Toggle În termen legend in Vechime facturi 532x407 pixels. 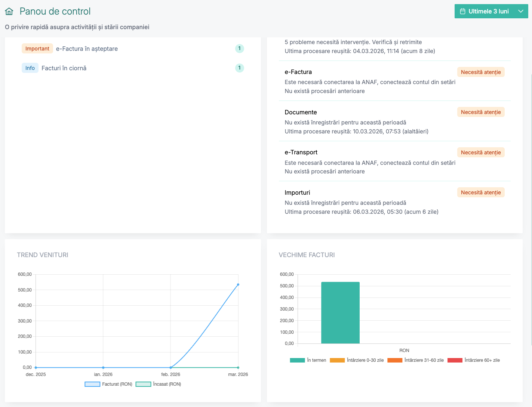[308, 360]
